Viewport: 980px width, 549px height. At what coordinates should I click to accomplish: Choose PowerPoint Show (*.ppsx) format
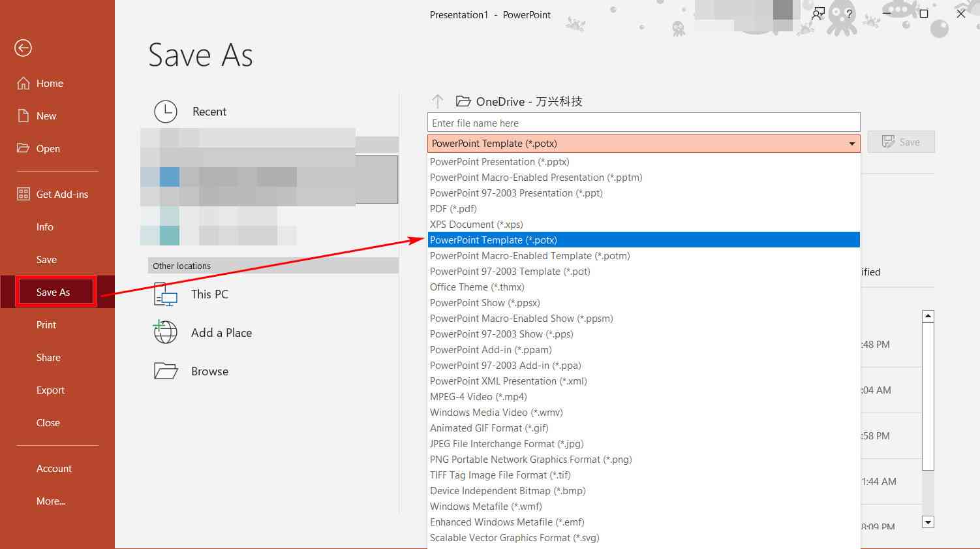pos(643,303)
